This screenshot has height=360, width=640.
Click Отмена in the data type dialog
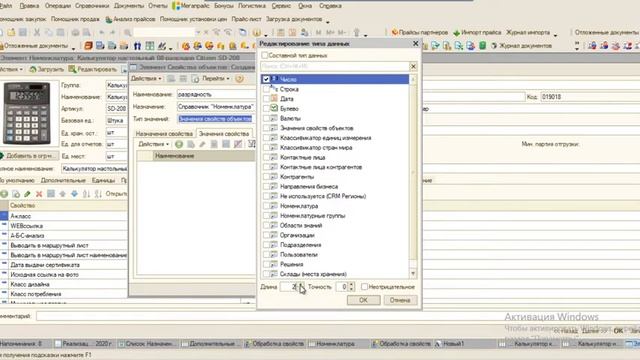click(400, 300)
